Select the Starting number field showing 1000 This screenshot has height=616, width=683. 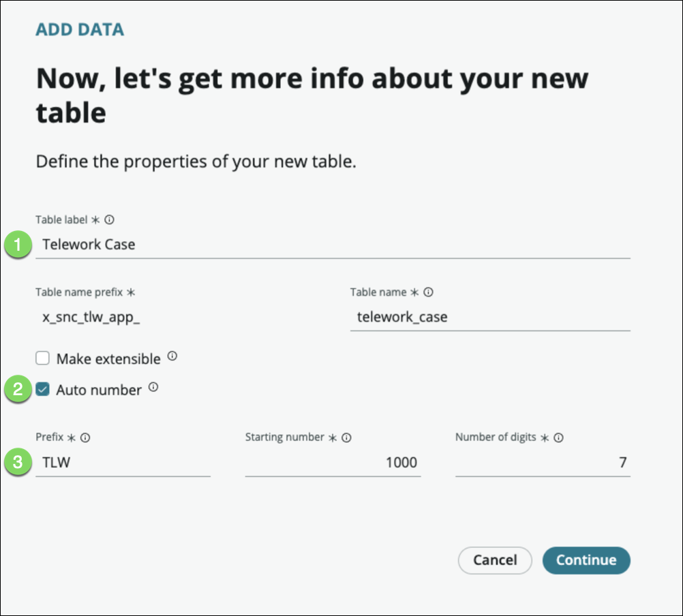click(x=333, y=463)
